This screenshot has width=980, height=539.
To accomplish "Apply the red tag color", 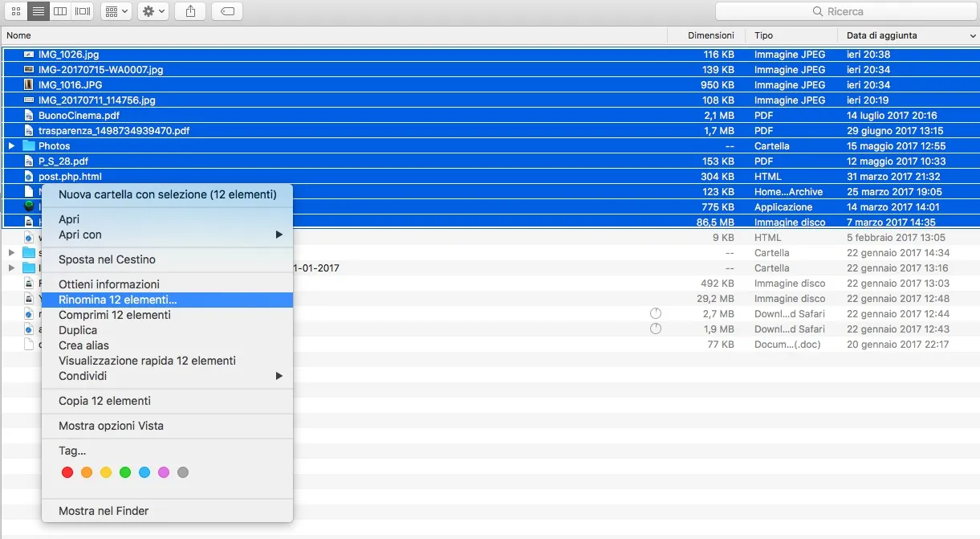I will (67, 472).
